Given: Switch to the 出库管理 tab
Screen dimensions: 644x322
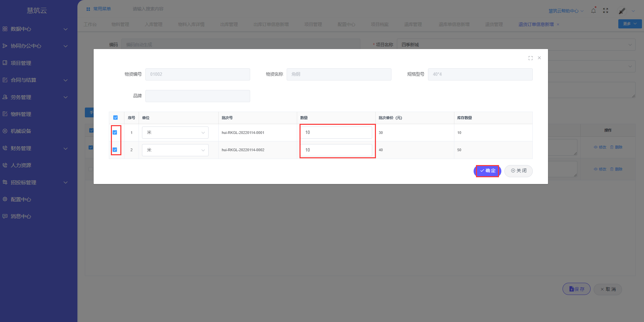Looking at the screenshot, I should coord(229,24).
